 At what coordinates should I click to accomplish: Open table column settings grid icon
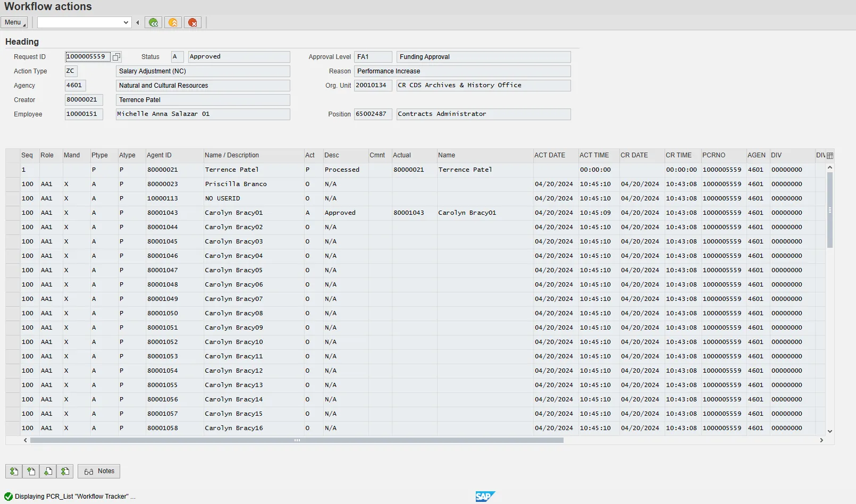(830, 156)
